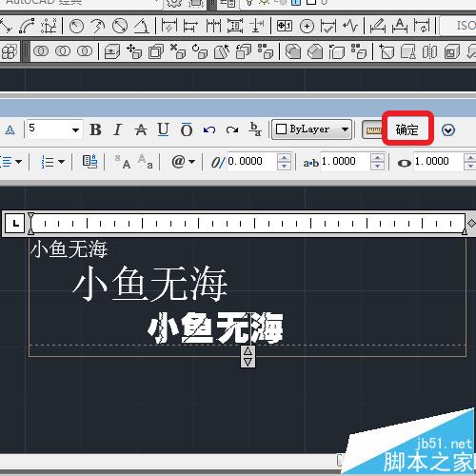The width and height of the screenshot is (476, 476).
Task: Select the solid Subtract tool
Action: pos(63,51)
